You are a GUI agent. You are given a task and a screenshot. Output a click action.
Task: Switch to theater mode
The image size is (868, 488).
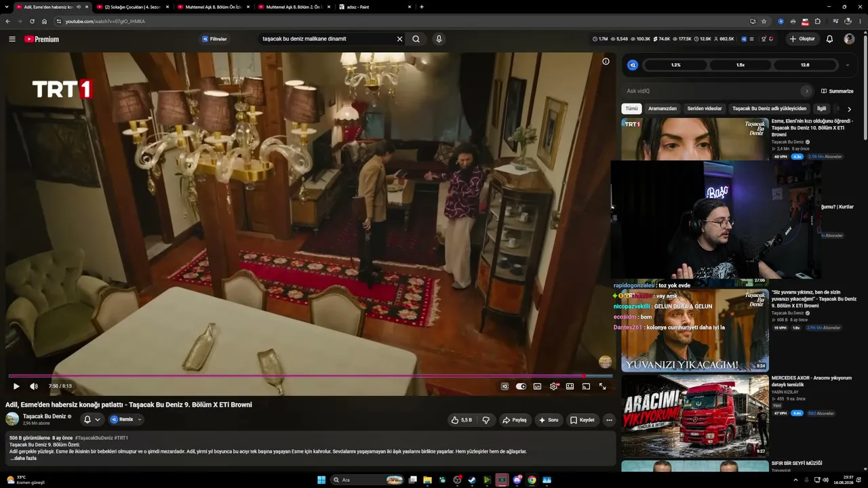point(570,386)
